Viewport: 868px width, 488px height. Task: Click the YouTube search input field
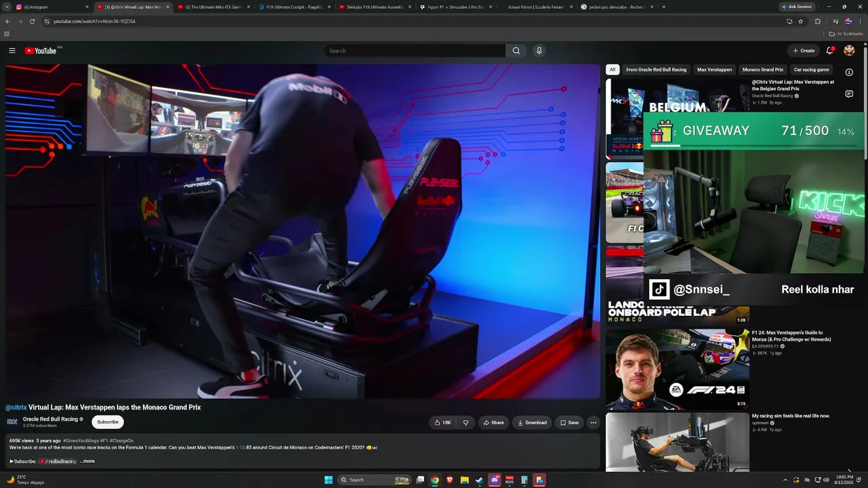click(x=415, y=51)
